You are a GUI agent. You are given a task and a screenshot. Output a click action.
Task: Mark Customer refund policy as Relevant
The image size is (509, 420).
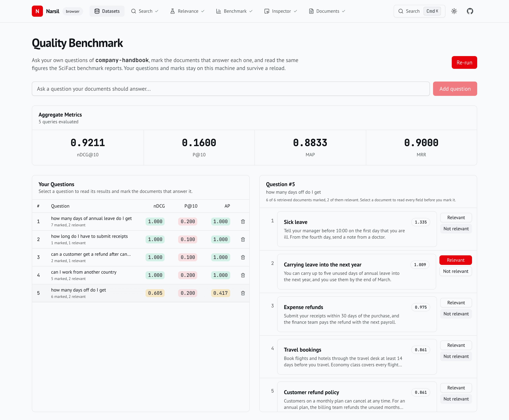point(456,388)
